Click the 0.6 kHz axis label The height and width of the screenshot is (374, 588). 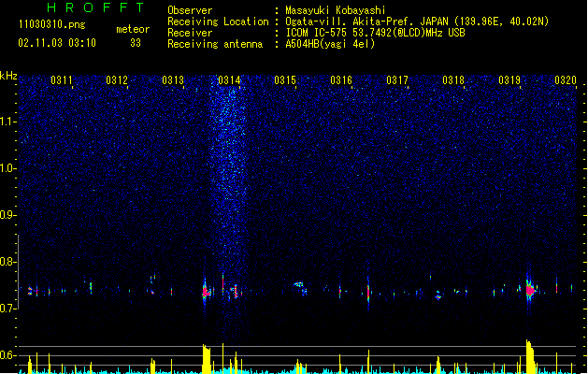[x=8, y=355]
